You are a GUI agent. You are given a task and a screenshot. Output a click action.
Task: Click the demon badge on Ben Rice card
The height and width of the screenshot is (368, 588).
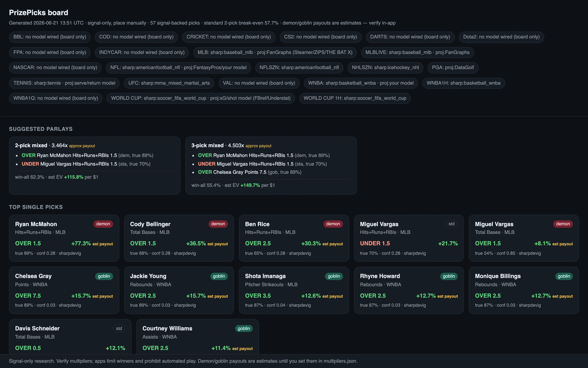[x=333, y=224]
